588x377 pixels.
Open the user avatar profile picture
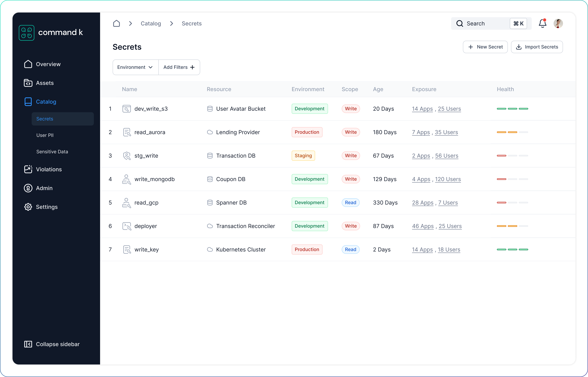(558, 23)
